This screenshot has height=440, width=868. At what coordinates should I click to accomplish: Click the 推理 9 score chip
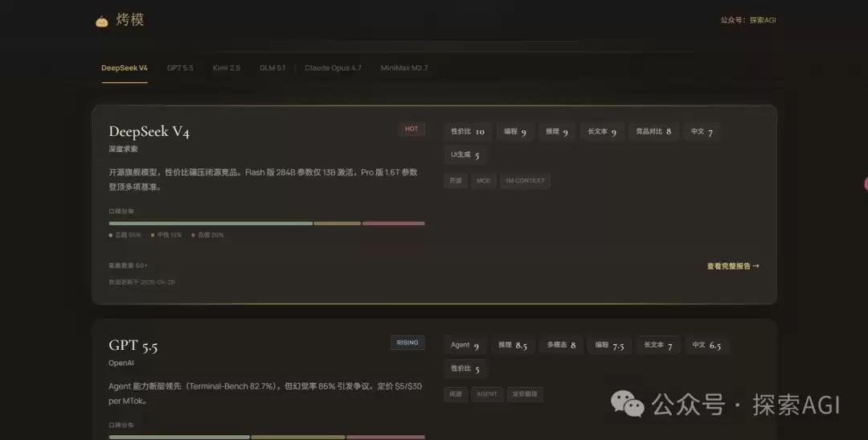[556, 132]
